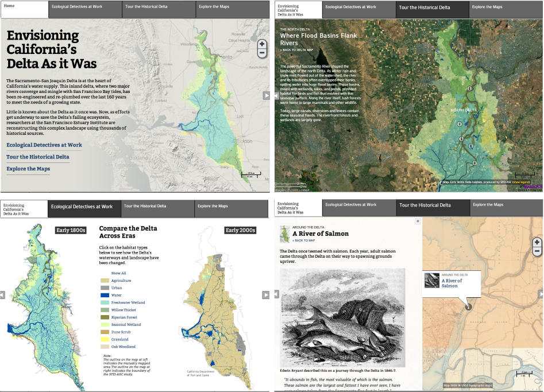Viewport: 544px width, 392px height.
Task: Open Ecological Detectives at Work tab on North Delta page
Action: tap(359, 10)
